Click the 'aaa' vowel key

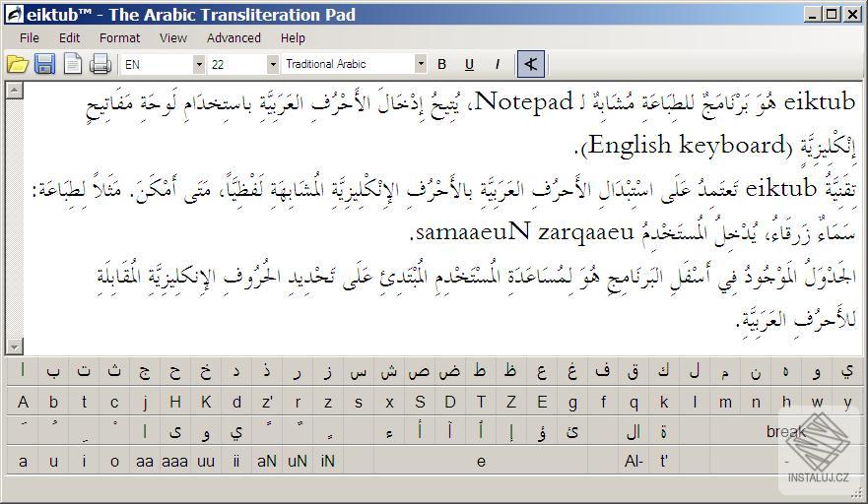click(x=175, y=461)
